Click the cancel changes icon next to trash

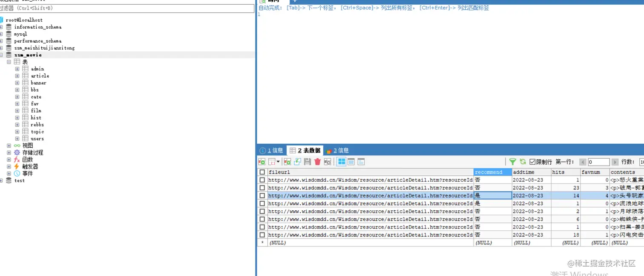pyautogui.click(x=328, y=162)
